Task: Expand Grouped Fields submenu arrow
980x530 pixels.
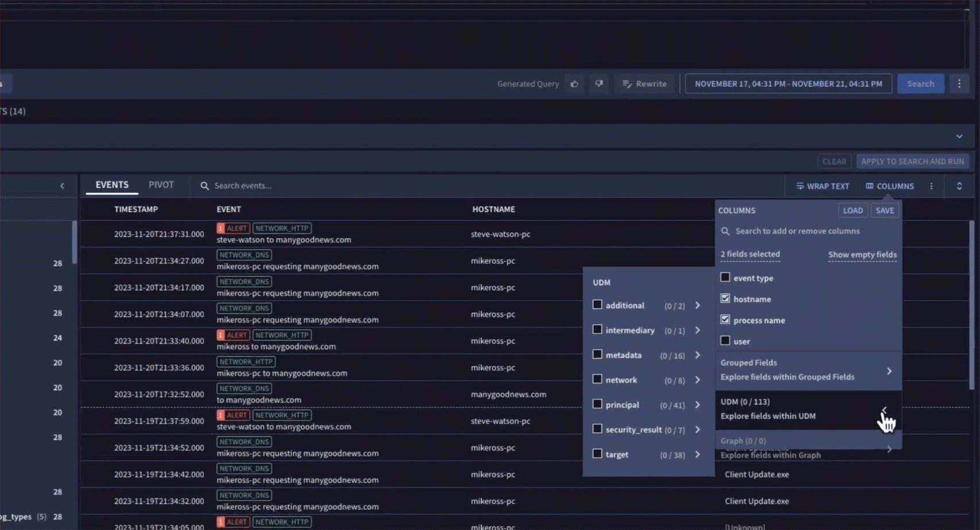Action: pyautogui.click(x=889, y=371)
